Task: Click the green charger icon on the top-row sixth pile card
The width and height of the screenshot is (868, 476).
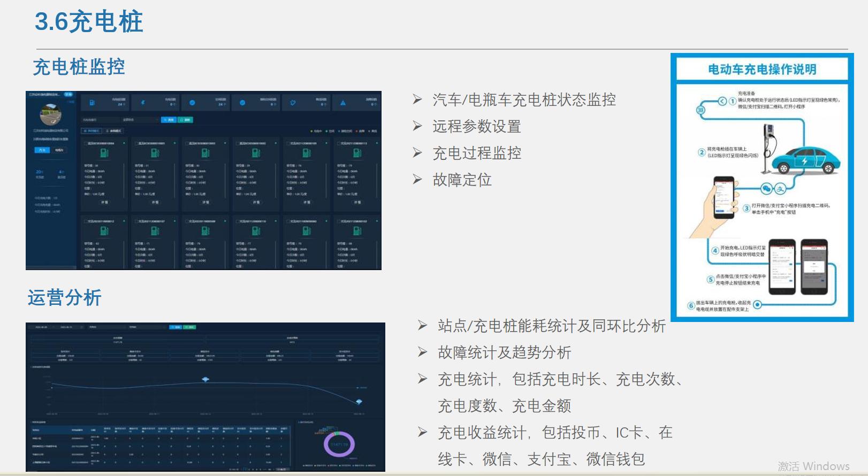Action: tap(357, 153)
